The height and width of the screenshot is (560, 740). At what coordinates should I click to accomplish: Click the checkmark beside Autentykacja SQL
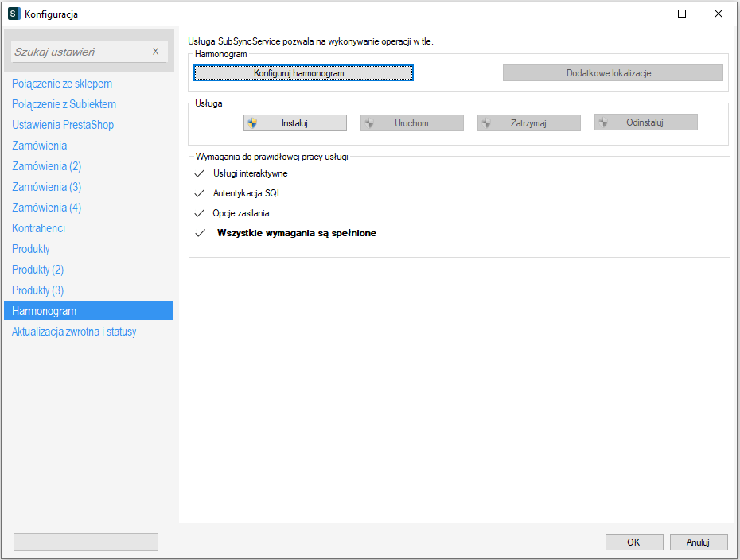coord(199,193)
